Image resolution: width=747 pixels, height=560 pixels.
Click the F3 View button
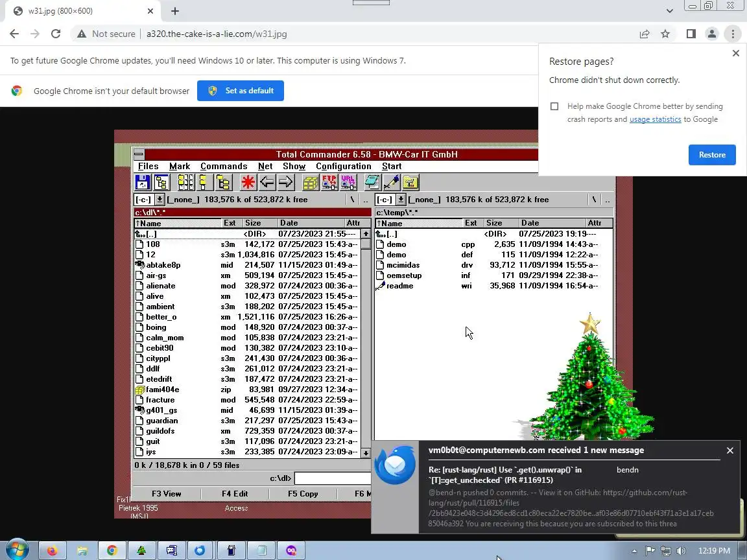point(166,494)
